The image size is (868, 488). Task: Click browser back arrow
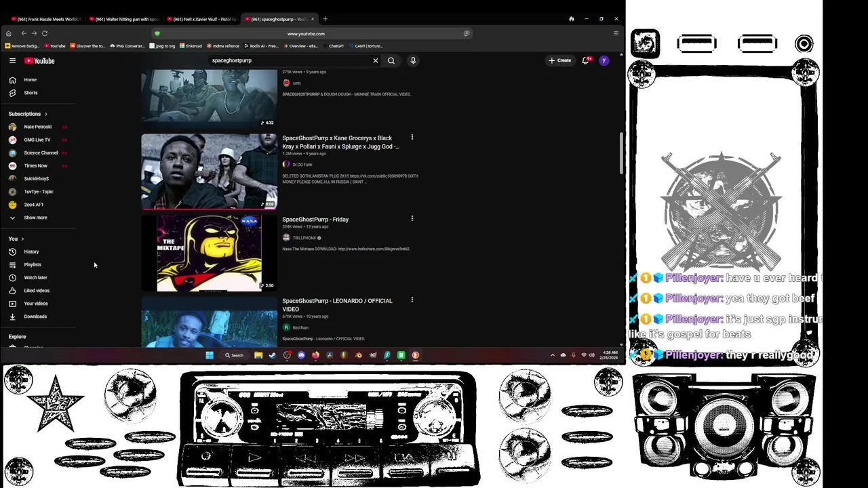24,33
